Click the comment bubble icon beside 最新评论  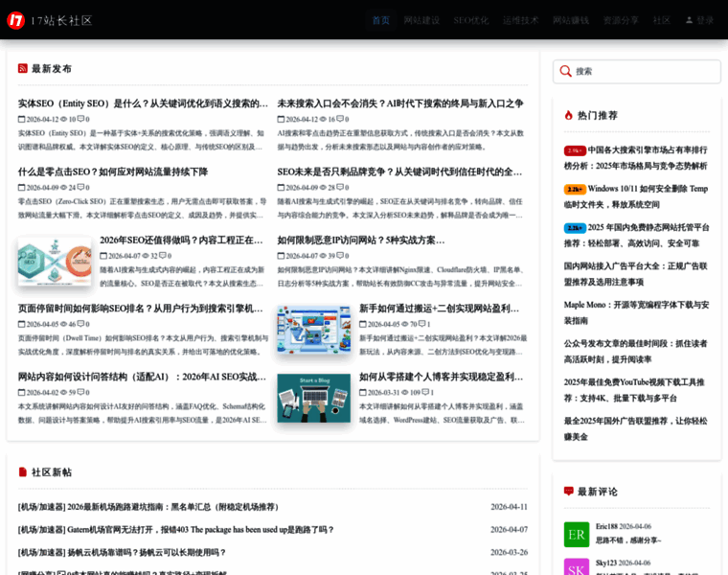coord(569,491)
